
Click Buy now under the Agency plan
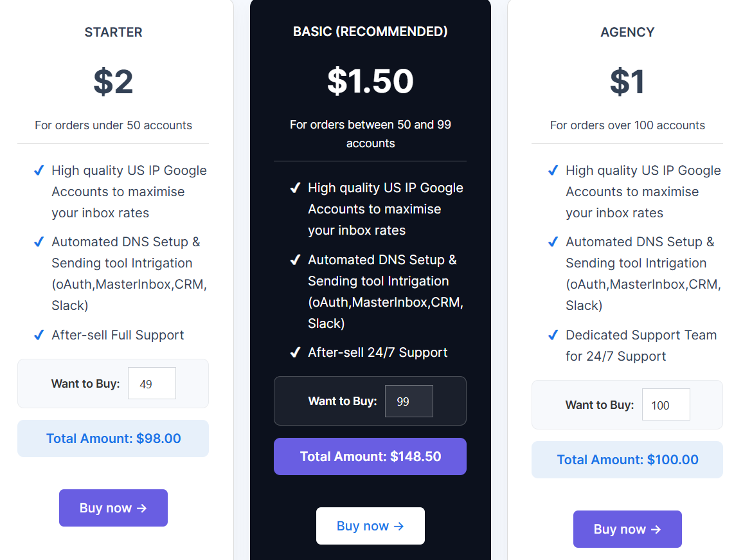pyautogui.click(x=627, y=528)
